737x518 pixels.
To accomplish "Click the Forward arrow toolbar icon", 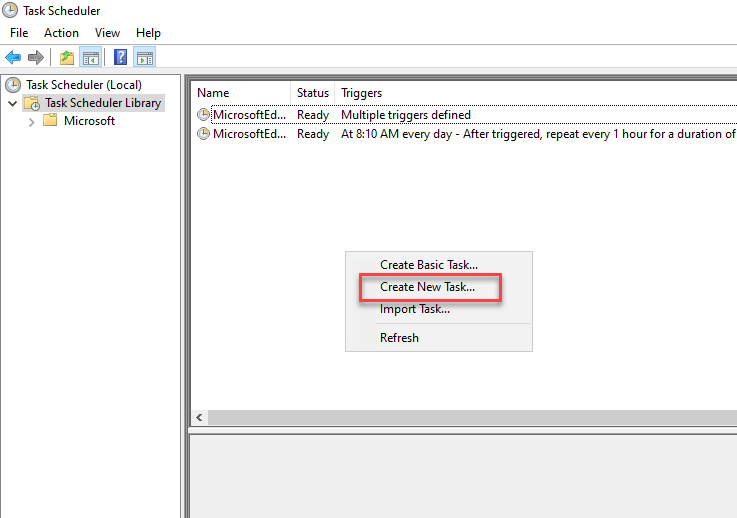I will [36, 58].
